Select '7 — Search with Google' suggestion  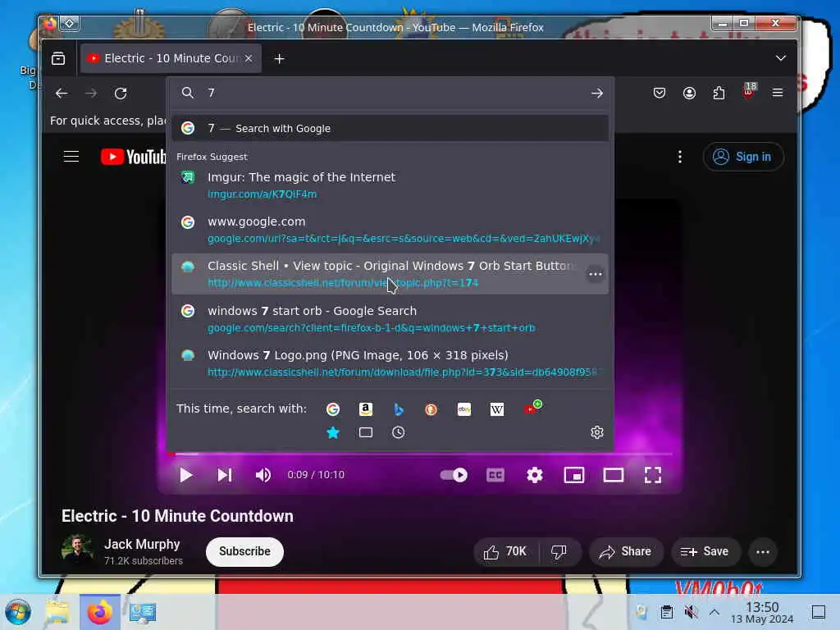390,129
